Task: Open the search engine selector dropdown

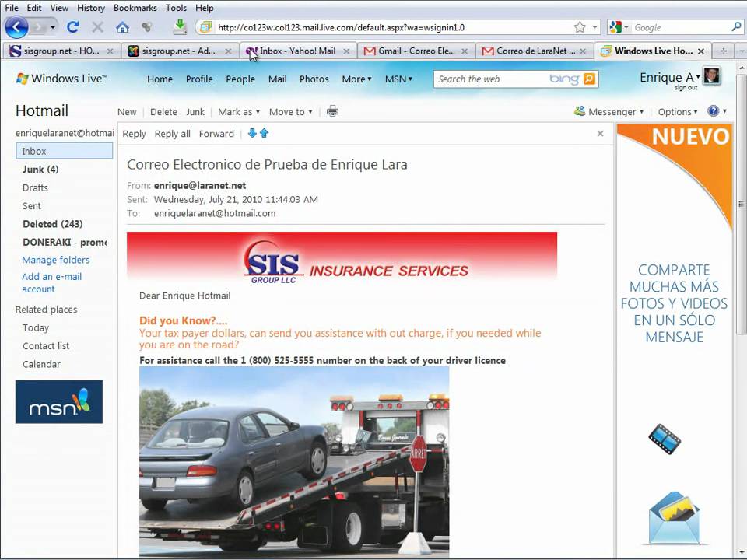Action: pos(626,27)
